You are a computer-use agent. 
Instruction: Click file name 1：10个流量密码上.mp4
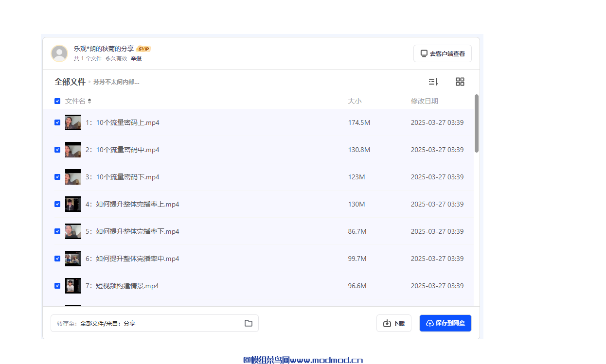(x=123, y=122)
